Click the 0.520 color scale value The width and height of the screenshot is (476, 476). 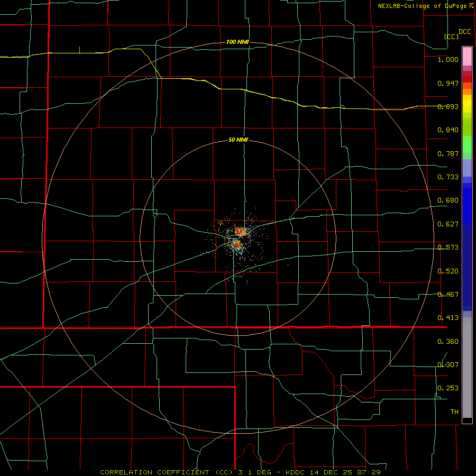coord(448,271)
